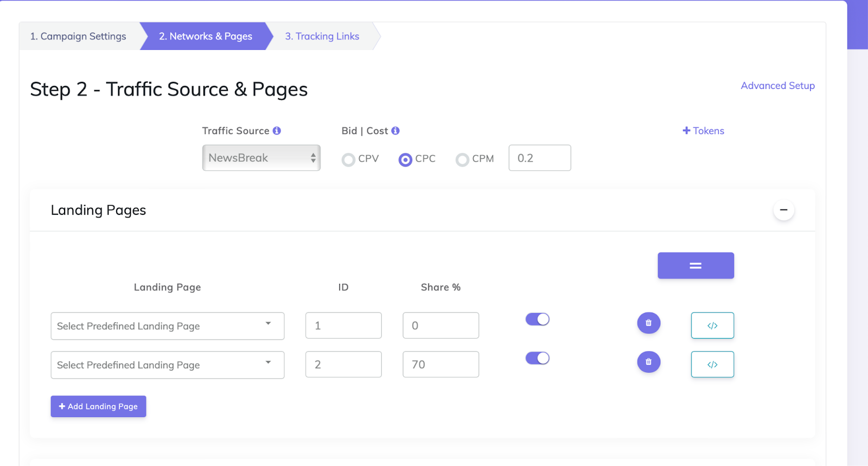Click the ID field containing 1
The height and width of the screenshot is (466, 868).
pyautogui.click(x=343, y=325)
